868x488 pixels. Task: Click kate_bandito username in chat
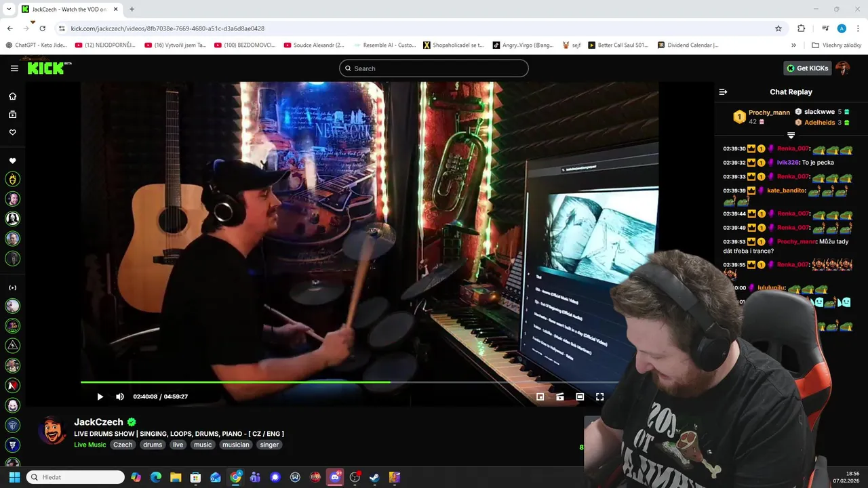pyautogui.click(x=787, y=190)
